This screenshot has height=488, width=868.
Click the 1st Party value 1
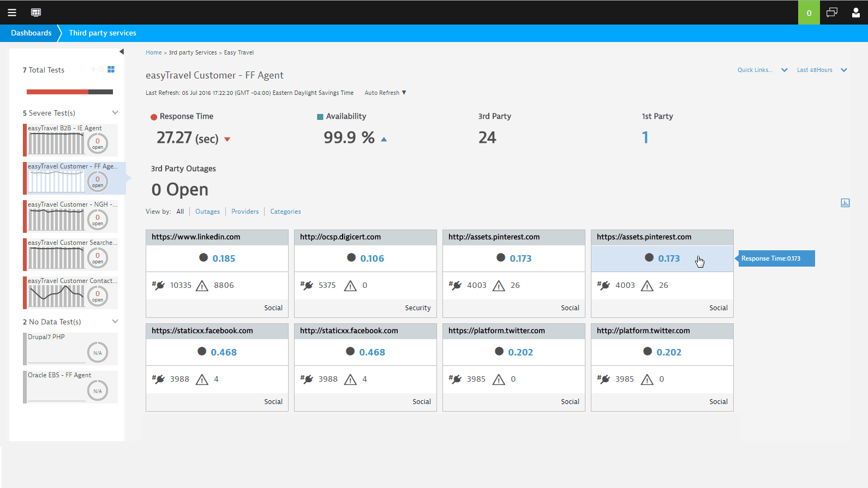(x=645, y=137)
